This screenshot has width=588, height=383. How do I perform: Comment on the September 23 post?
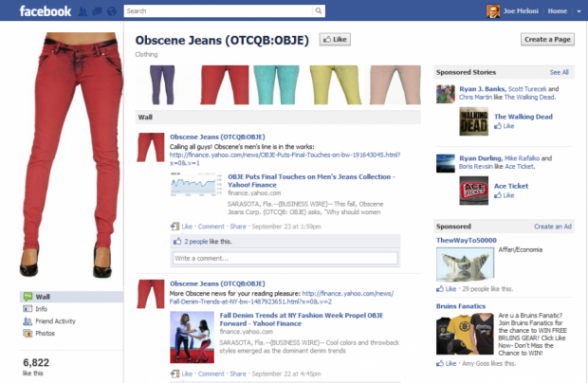point(211,227)
